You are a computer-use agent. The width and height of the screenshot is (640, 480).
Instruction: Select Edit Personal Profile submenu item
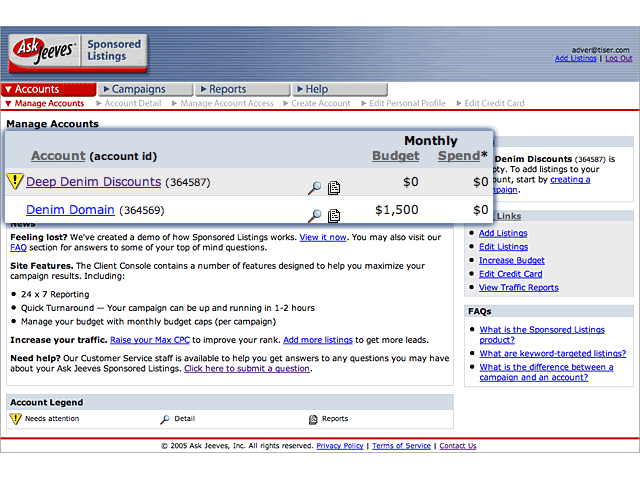coord(407,103)
